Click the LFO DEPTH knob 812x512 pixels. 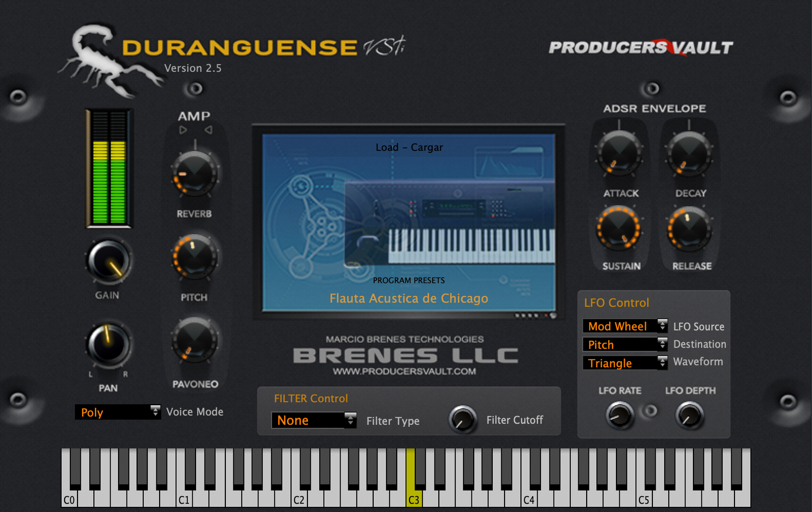(x=689, y=416)
